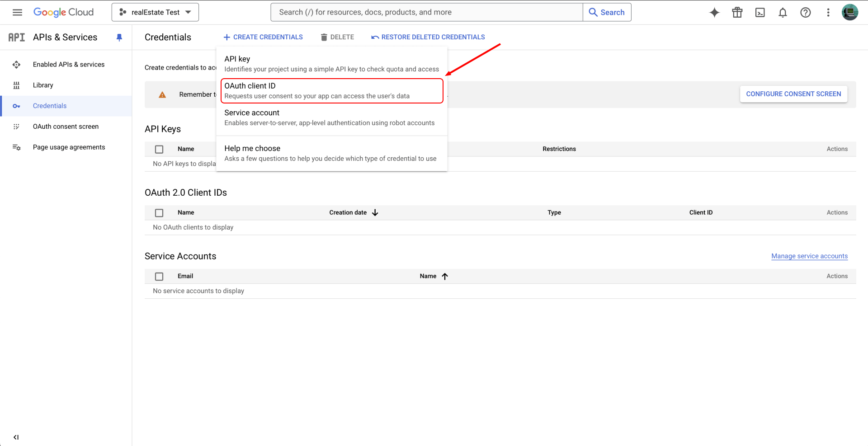Open the free trial gift icon
Image resolution: width=868 pixels, height=446 pixels.
(737, 12)
